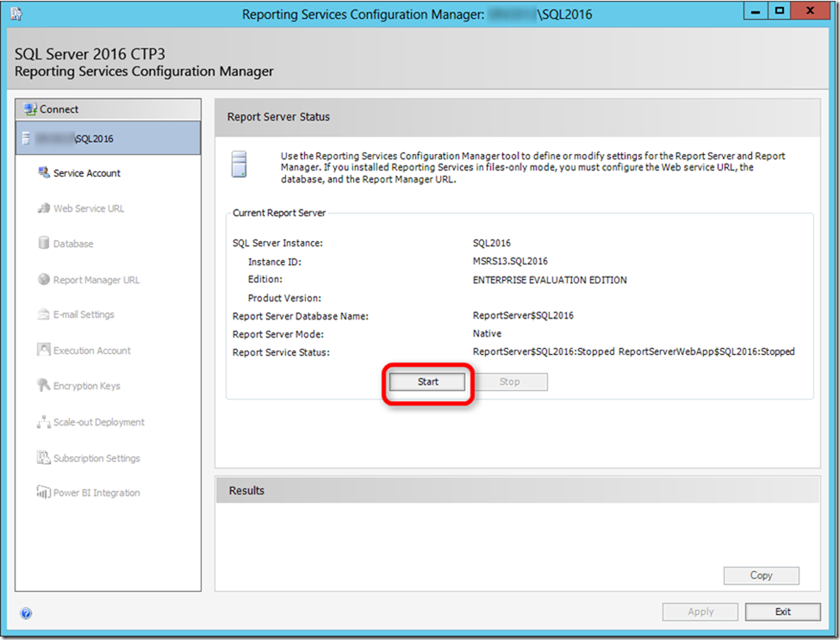Image resolution: width=840 pixels, height=640 pixels.
Task: Click the Results panel heading
Action: pos(246,491)
